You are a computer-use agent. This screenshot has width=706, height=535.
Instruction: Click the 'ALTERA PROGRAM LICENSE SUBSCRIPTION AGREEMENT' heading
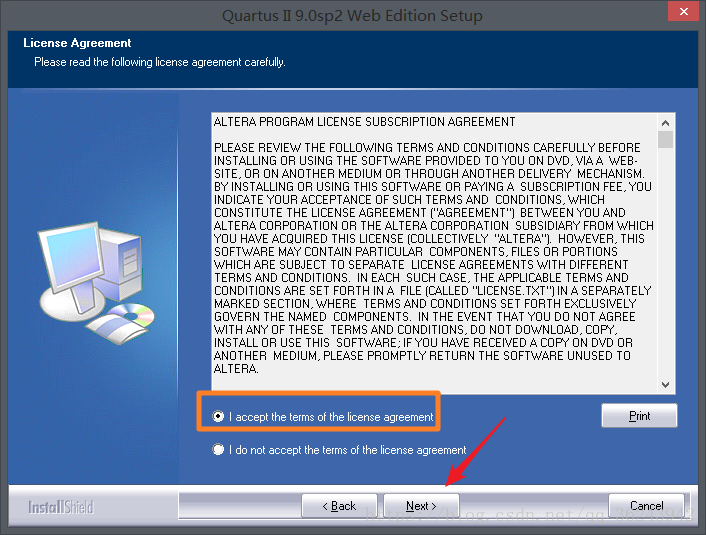(x=365, y=122)
